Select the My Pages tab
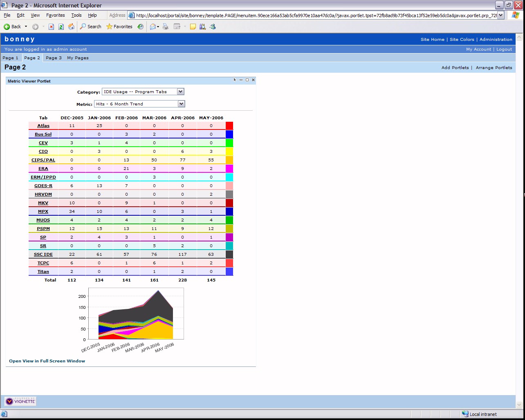The height and width of the screenshot is (420, 525). [x=78, y=58]
